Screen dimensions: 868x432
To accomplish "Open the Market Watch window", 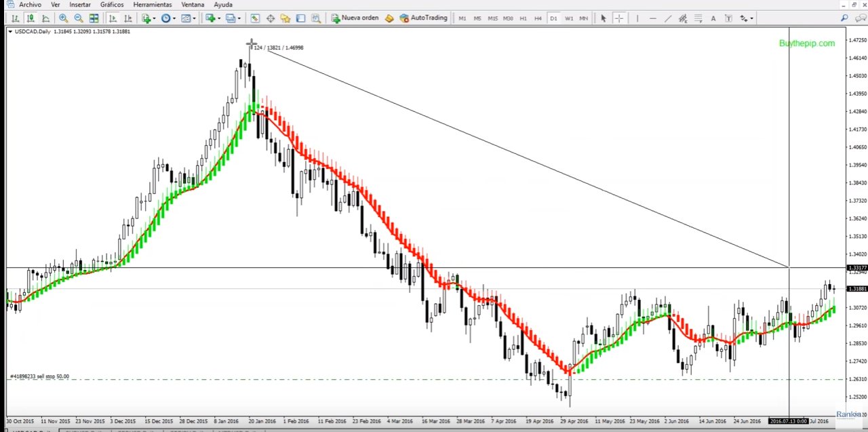I will point(255,18).
